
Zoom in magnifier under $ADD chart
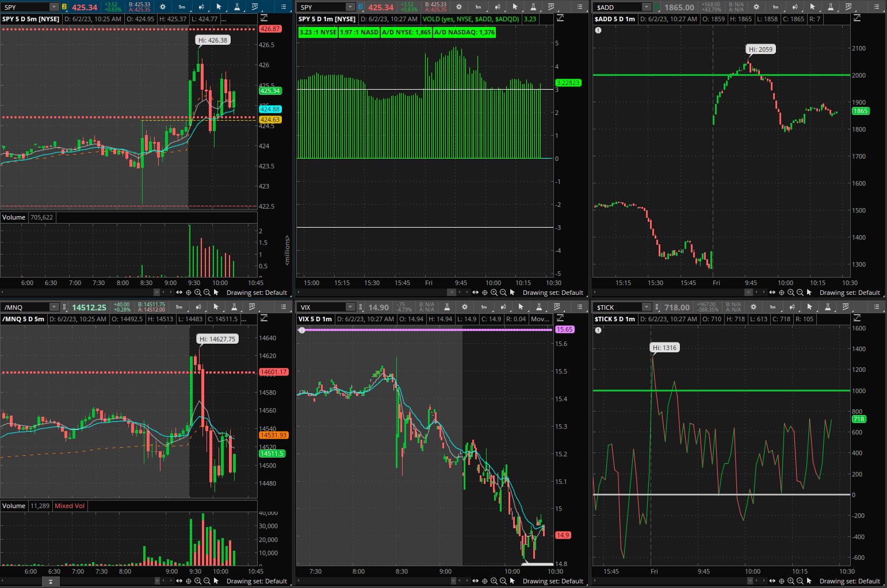pyautogui.click(x=790, y=293)
